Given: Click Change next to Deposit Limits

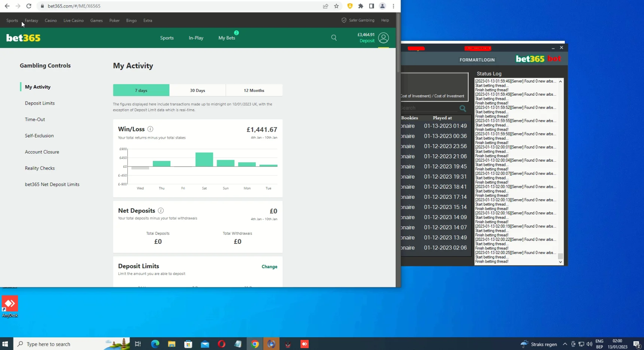Looking at the screenshot, I should click(x=269, y=267).
